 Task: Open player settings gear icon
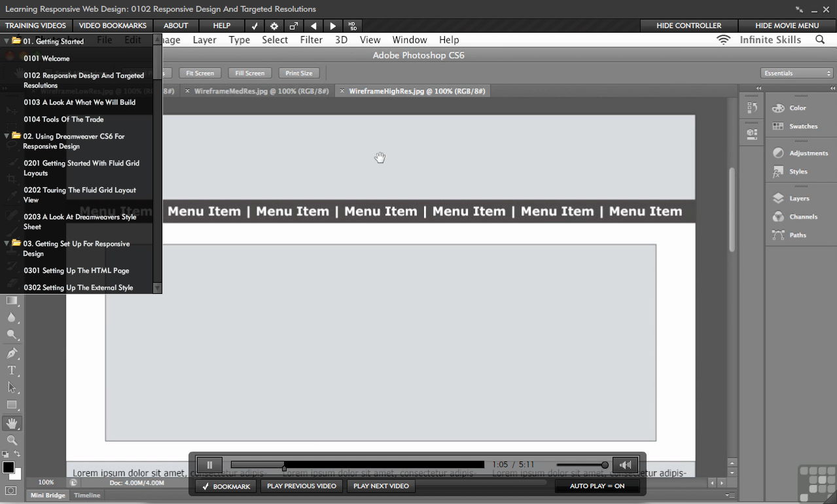click(x=274, y=26)
